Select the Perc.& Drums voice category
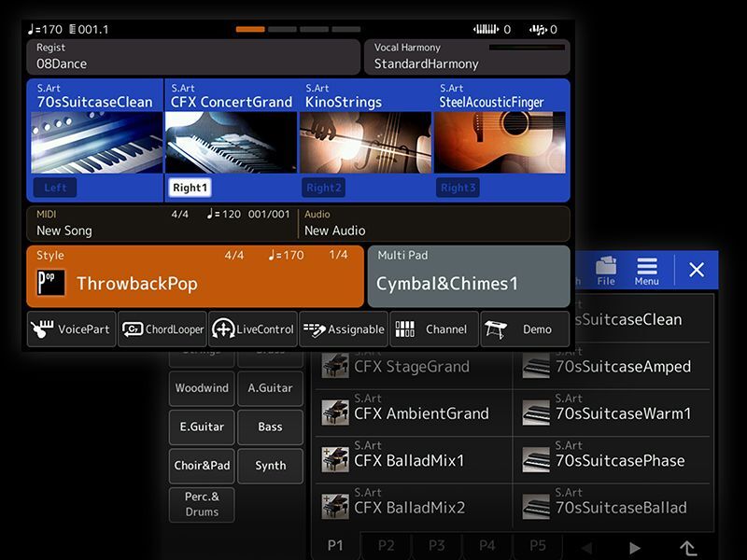The width and height of the screenshot is (747, 560). coord(202,504)
